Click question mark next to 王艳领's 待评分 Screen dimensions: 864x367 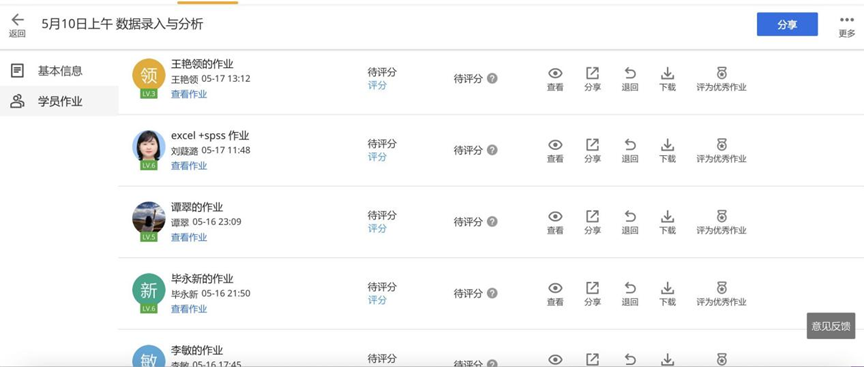point(492,78)
